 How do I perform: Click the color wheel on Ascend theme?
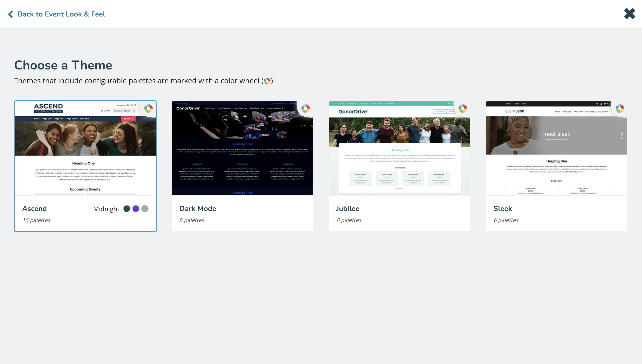click(x=149, y=109)
